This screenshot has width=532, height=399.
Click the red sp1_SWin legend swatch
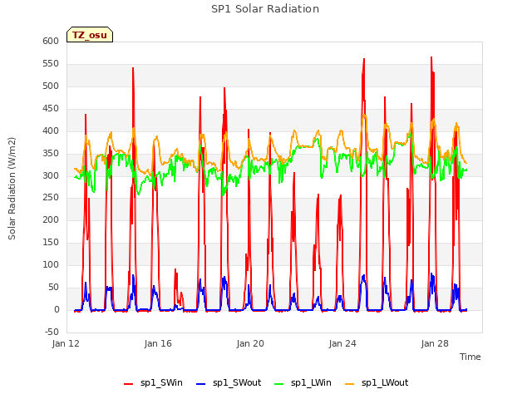pos(129,384)
